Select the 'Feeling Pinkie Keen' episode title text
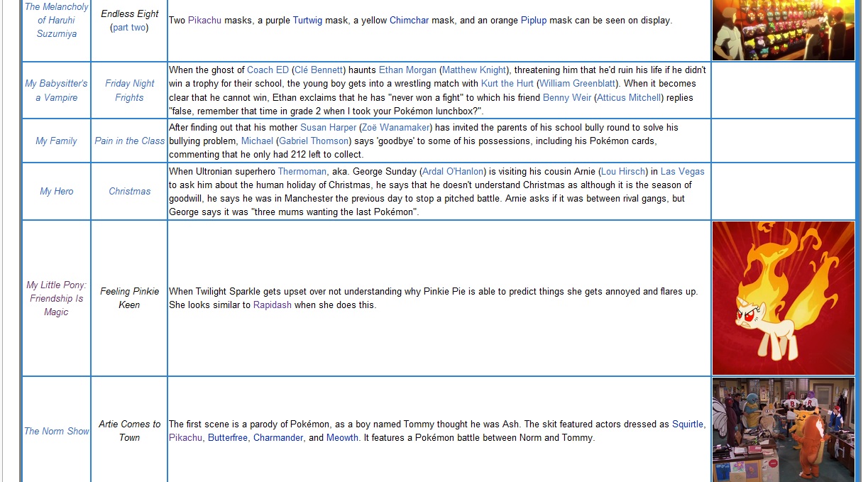868x482 pixels. point(129,298)
